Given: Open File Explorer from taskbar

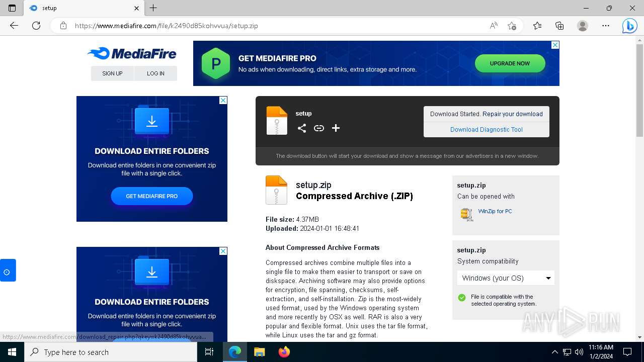Looking at the screenshot, I should coord(260,352).
